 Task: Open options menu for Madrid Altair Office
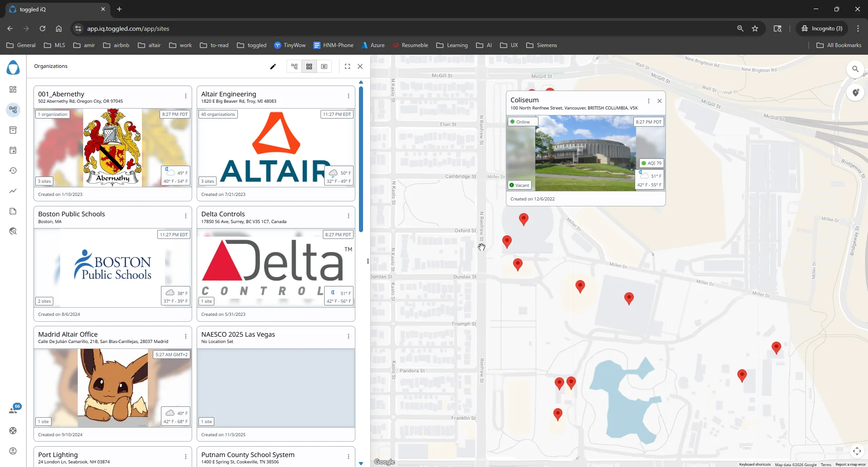click(x=186, y=337)
